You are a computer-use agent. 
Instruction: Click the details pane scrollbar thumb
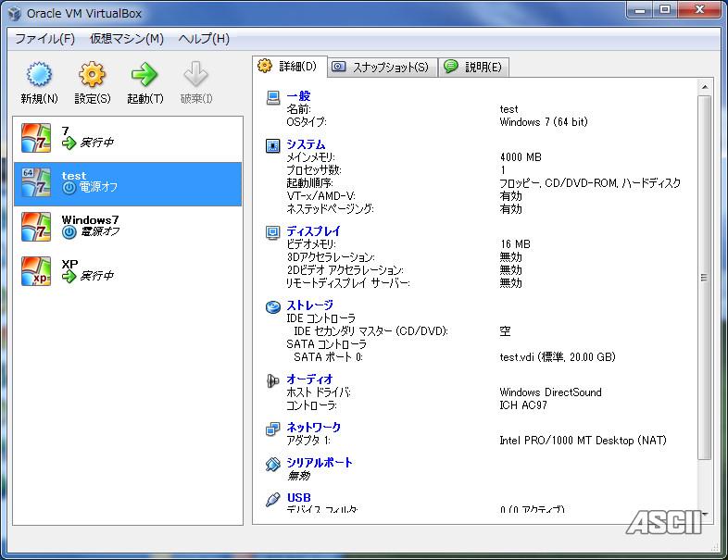tap(704, 278)
